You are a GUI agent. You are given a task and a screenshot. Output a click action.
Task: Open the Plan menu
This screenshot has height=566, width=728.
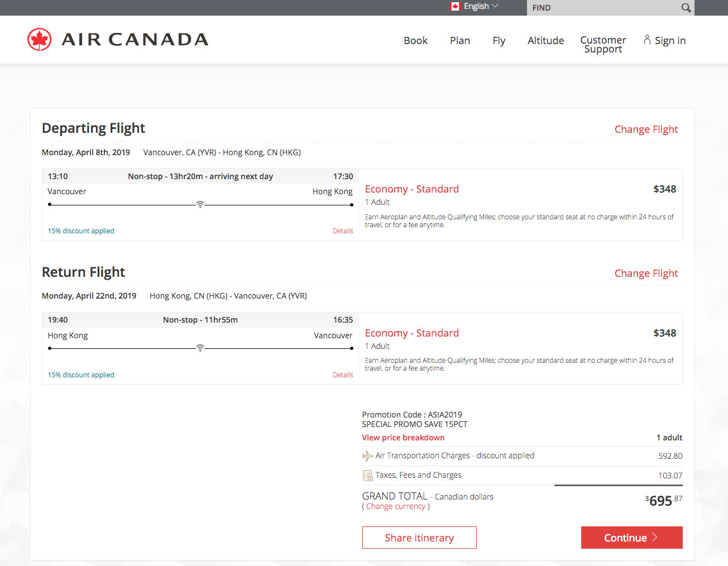(459, 40)
